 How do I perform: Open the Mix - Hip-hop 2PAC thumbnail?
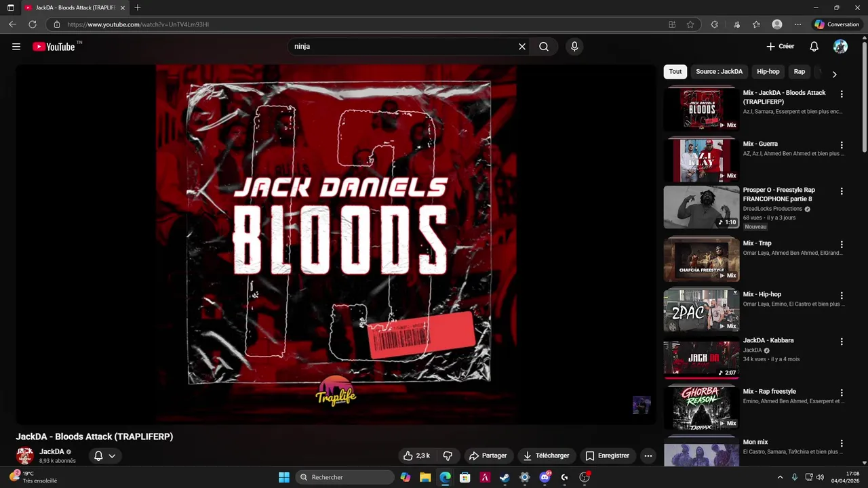[x=701, y=310]
